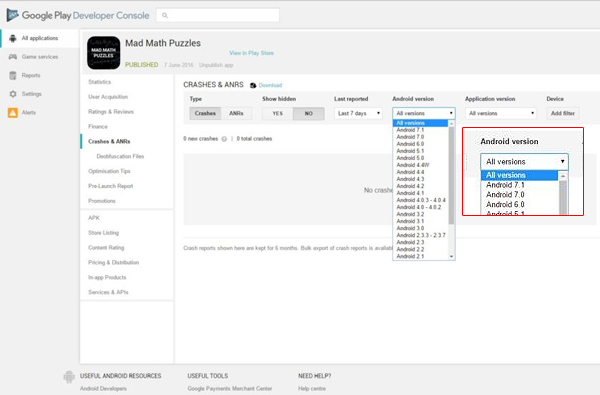Set Show hidden to NO
The image size is (600, 395).
click(x=309, y=114)
